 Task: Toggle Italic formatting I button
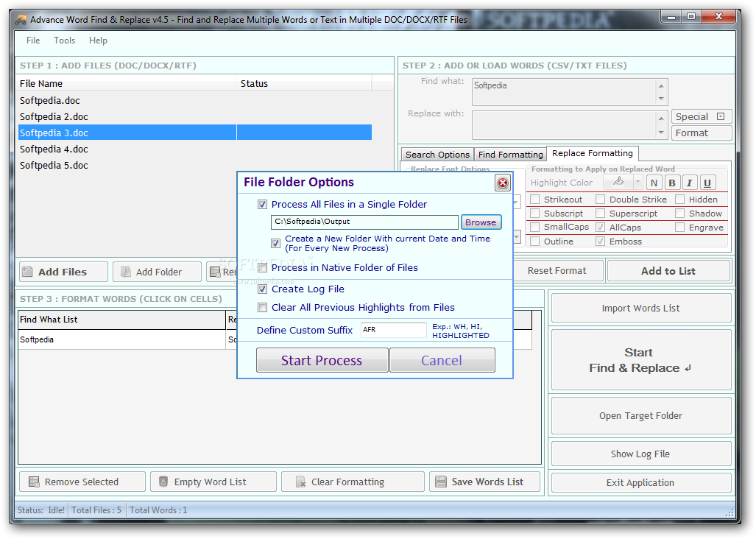click(690, 183)
